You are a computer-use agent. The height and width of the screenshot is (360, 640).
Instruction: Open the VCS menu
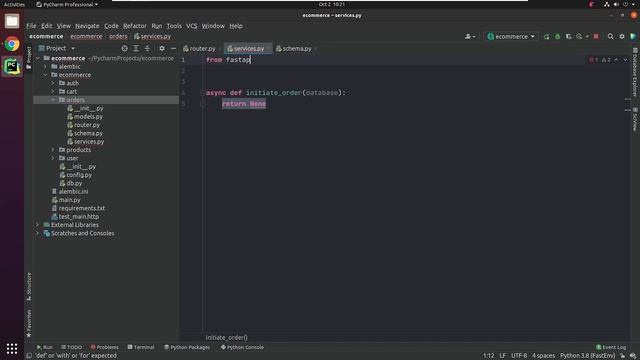[x=191, y=26]
